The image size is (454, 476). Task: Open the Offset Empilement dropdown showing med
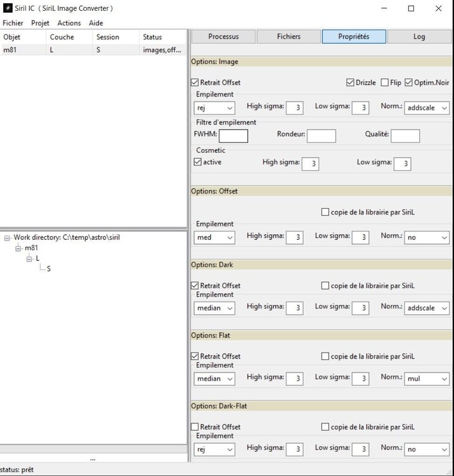(214, 237)
